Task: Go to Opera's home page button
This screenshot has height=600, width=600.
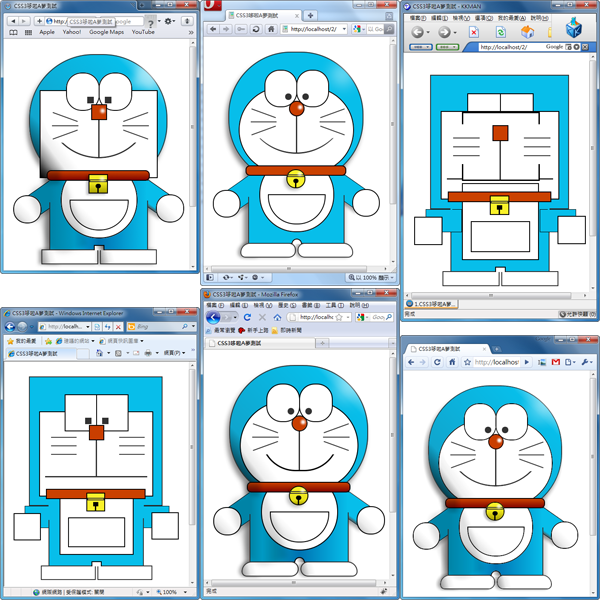Action: [271, 29]
